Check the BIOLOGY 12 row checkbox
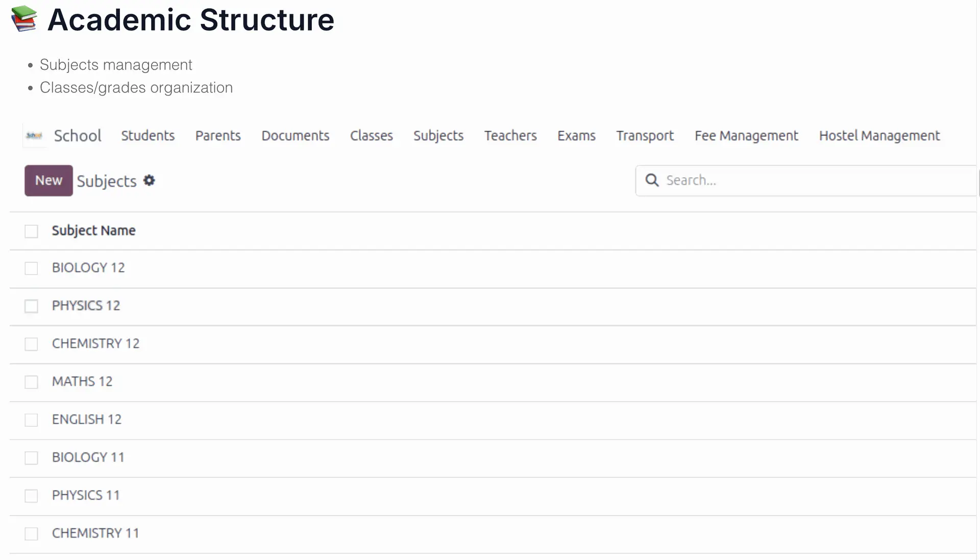The height and width of the screenshot is (560, 980). pos(32,269)
